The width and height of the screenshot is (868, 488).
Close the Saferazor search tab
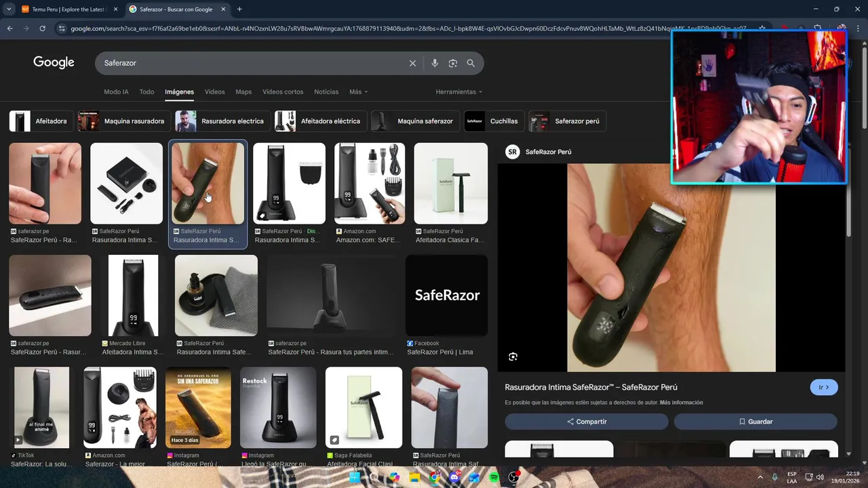[x=223, y=9]
